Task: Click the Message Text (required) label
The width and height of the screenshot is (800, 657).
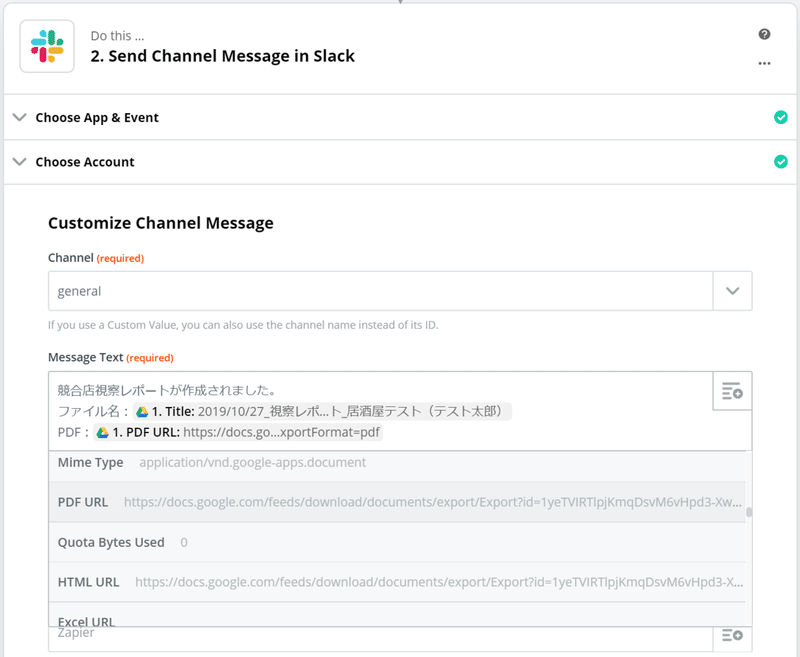Action: coord(111,358)
